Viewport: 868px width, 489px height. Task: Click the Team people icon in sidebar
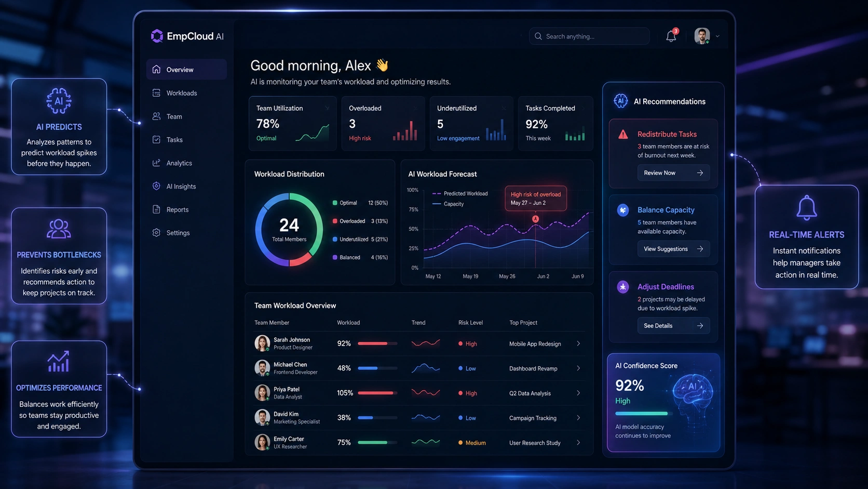click(156, 116)
